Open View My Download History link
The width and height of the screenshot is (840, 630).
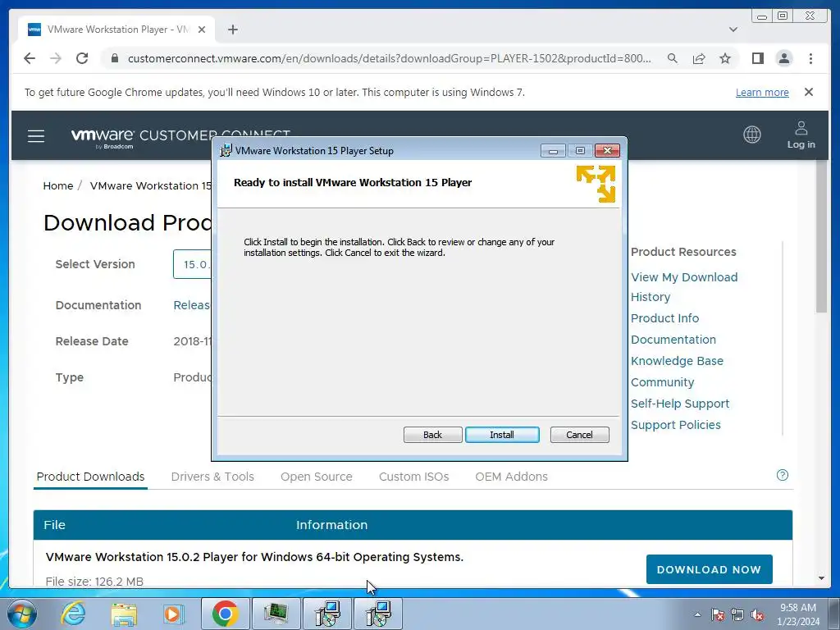point(684,287)
